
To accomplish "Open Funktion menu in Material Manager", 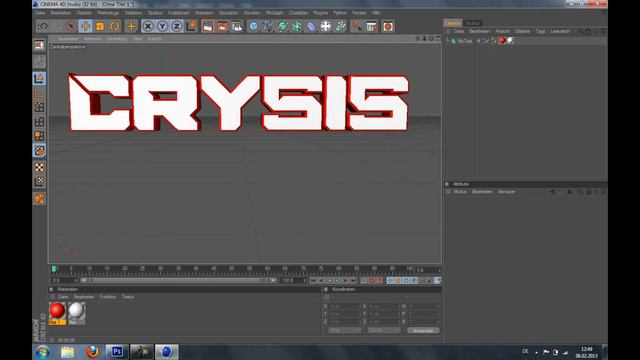I will (108, 297).
